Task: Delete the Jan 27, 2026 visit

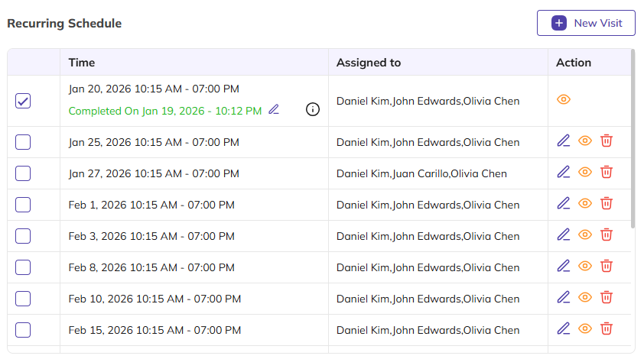Action: (x=607, y=172)
